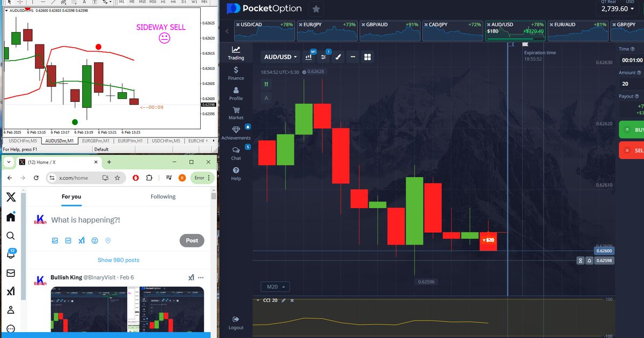This screenshot has height=338, width=644.
Task: Add image media icon to X post
Action: click(x=55, y=241)
